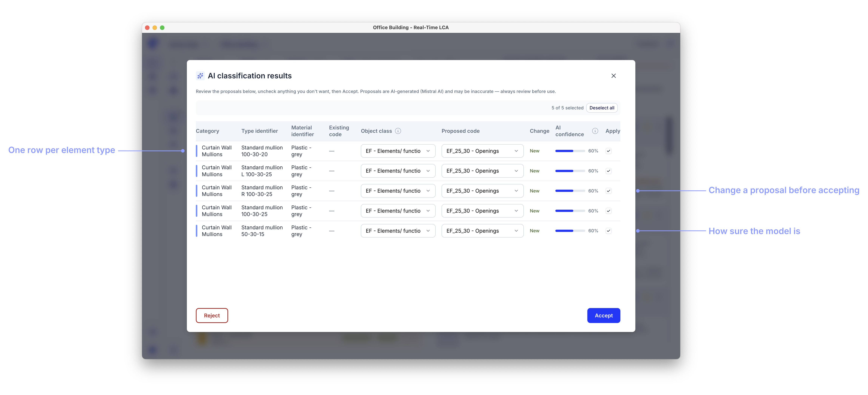The height and width of the screenshot is (395, 868).
Task: Click 'Standard mullion R 100-30-25' type cell
Action: point(262,191)
